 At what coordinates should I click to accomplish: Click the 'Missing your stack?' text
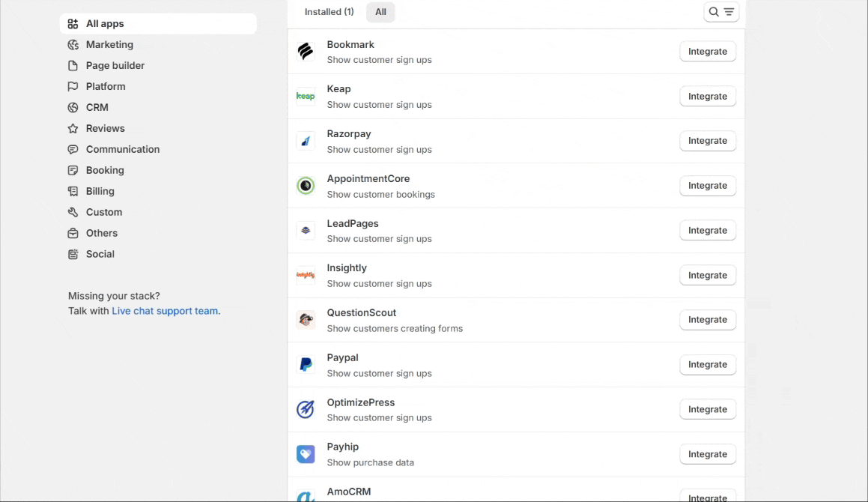tap(114, 296)
